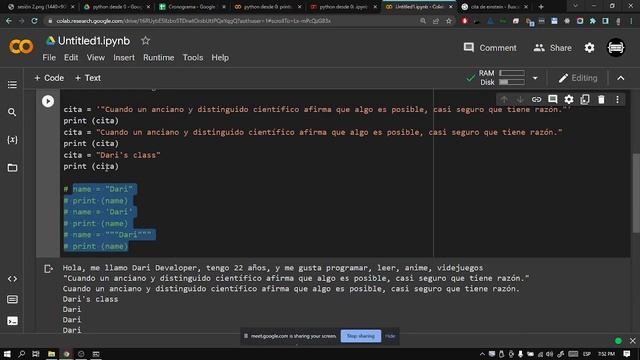
Task: Mirror cell in tab icon
Action: point(585,100)
